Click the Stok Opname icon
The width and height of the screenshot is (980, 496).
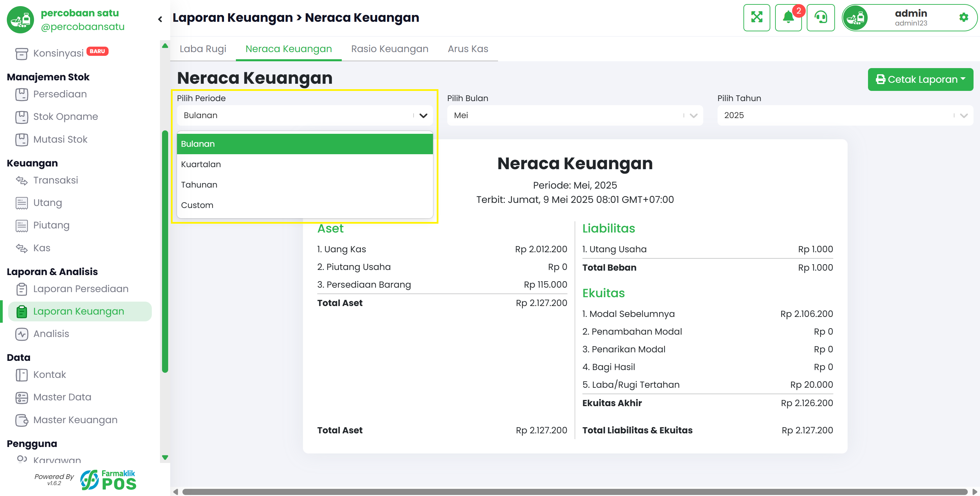coord(21,117)
